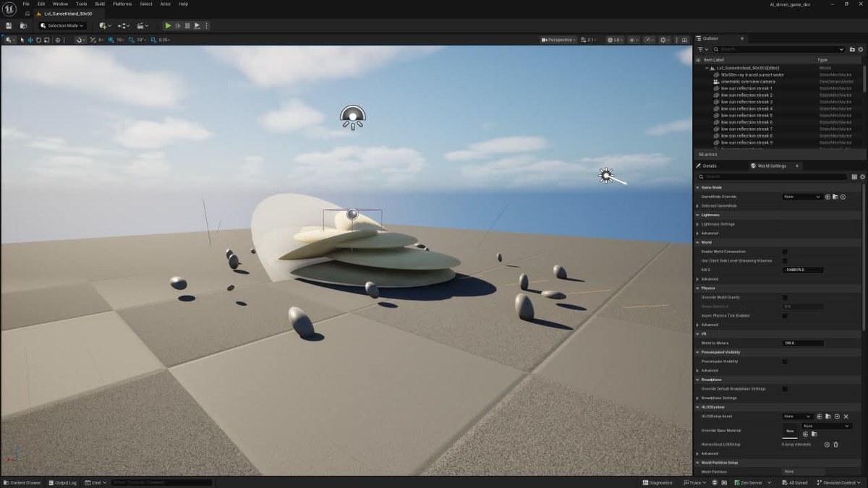The width and height of the screenshot is (868, 488).
Task: Select '50x50m ray traced sunset water' actor
Action: point(752,74)
